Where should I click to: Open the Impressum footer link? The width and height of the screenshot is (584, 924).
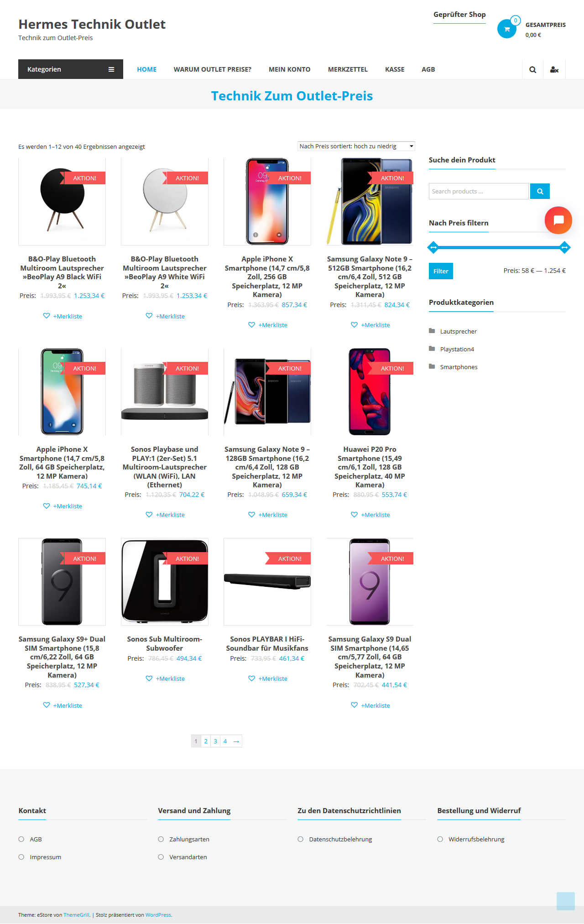point(46,857)
